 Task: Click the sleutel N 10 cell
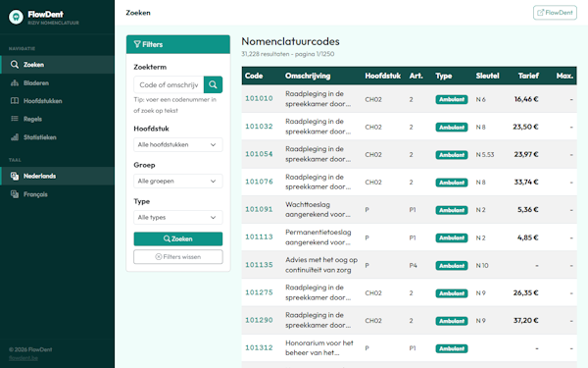click(x=482, y=266)
